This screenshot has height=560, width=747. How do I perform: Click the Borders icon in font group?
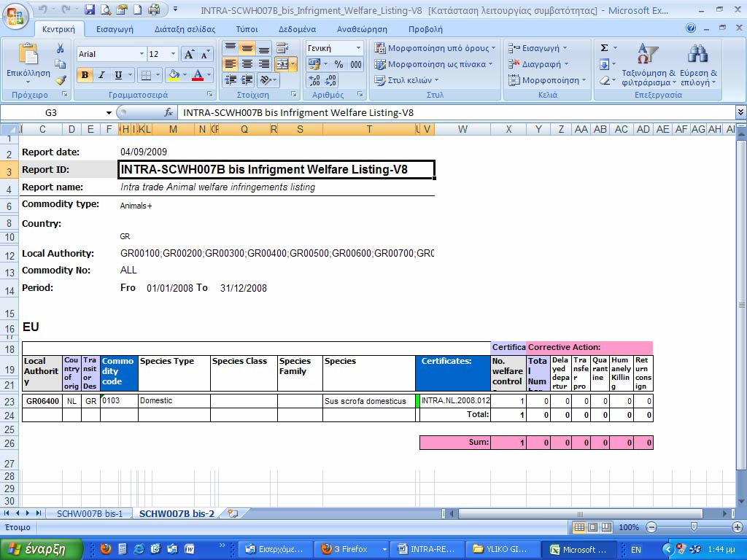147,75
